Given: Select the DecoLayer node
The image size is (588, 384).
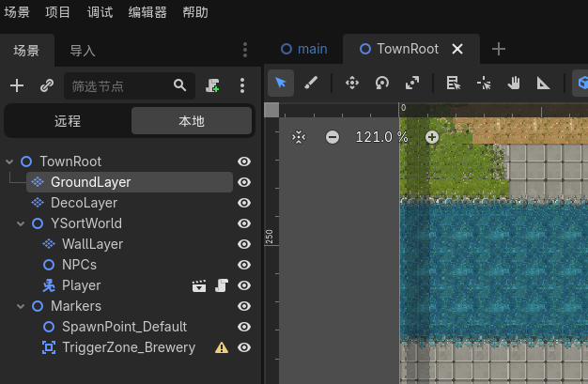Looking at the screenshot, I should 84,203.
